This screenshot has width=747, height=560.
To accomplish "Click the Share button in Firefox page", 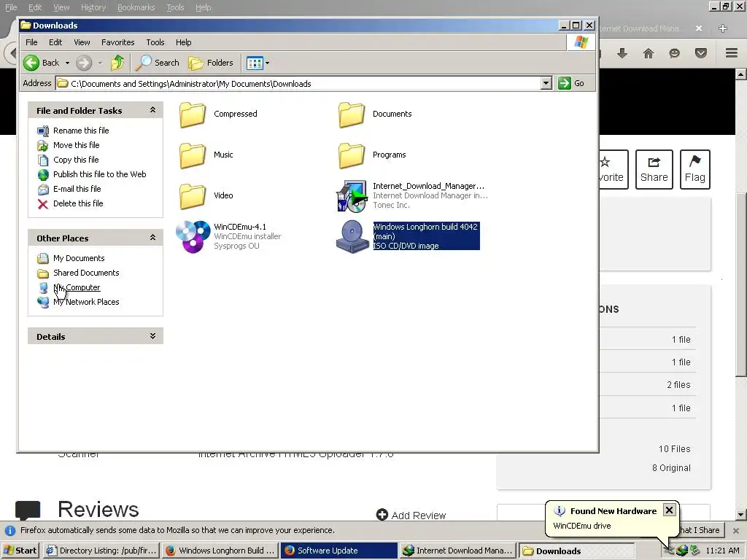I will [x=654, y=169].
